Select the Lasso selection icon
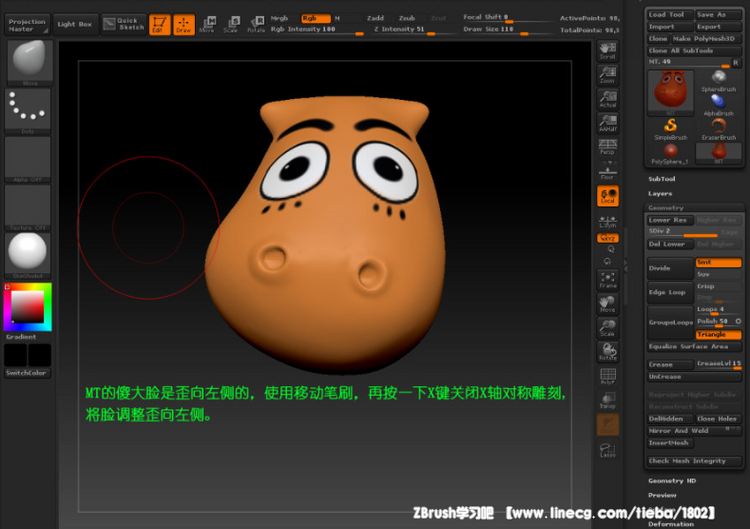The width and height of the screenshot is (750, 529). click(x=607, y=450)
